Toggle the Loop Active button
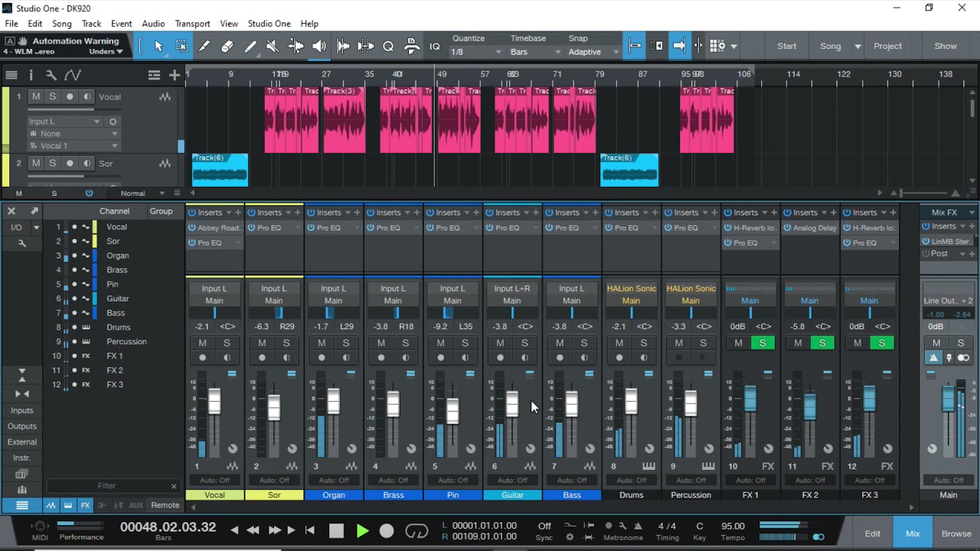The height and width of the screenshot is (551, 980). pos(416,530)
